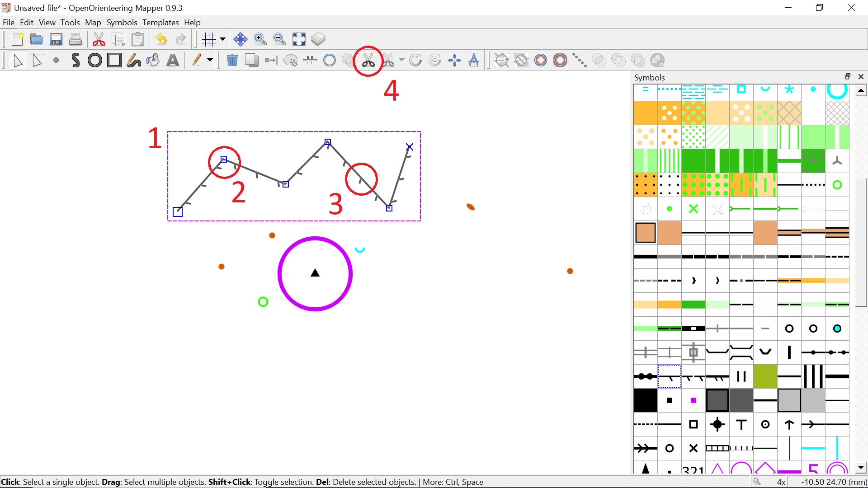Float the Symbols panel with the undock button

click(847, 77)
